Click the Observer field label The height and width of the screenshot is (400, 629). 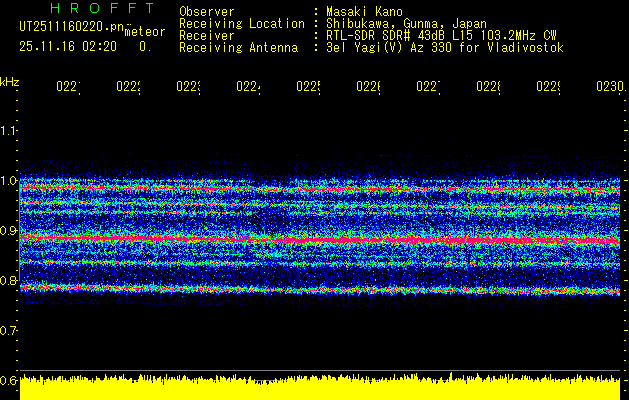(x=207, y=11)
